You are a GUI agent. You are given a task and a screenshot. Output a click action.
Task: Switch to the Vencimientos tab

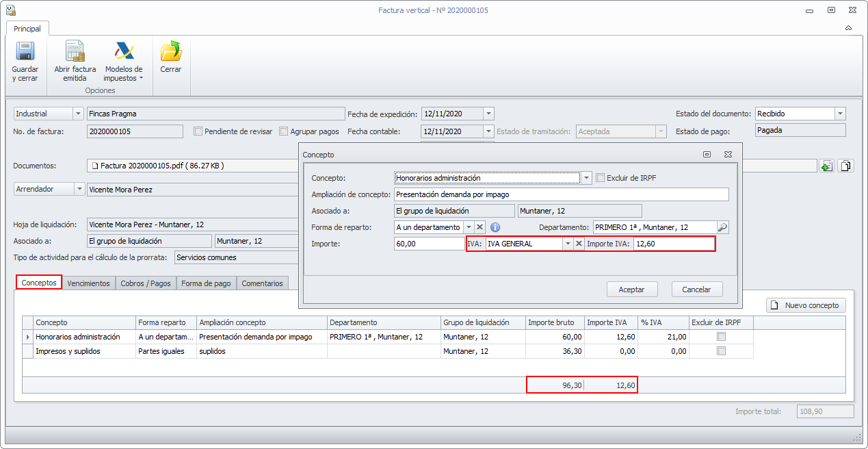88,283
